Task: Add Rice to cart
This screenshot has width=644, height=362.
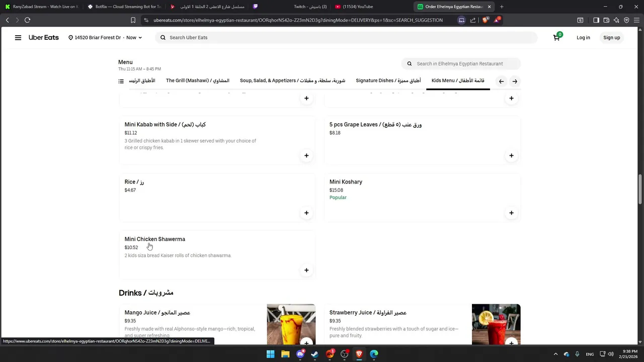Action: [306, 213]
